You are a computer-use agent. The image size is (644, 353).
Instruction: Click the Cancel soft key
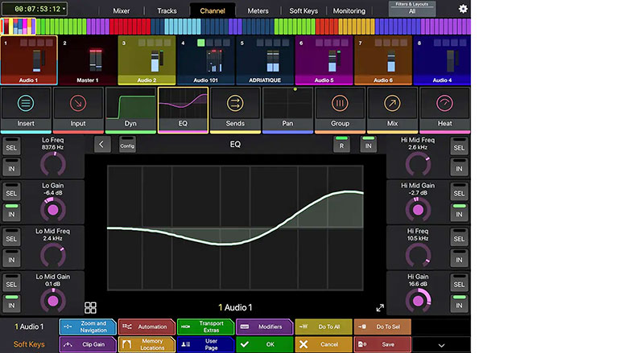point(324,344)
